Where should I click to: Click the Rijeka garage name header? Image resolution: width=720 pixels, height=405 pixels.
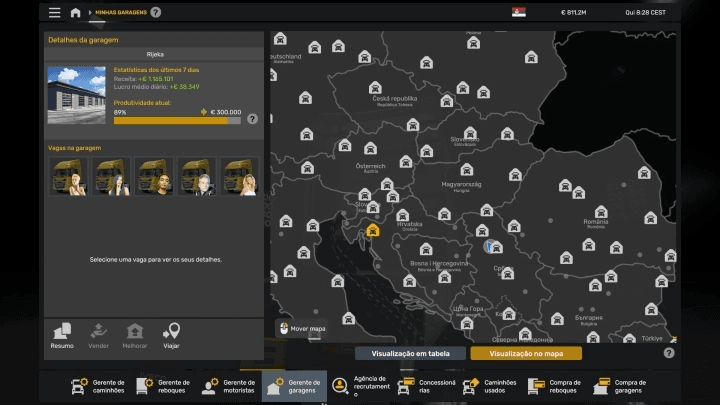click(155, 54)
